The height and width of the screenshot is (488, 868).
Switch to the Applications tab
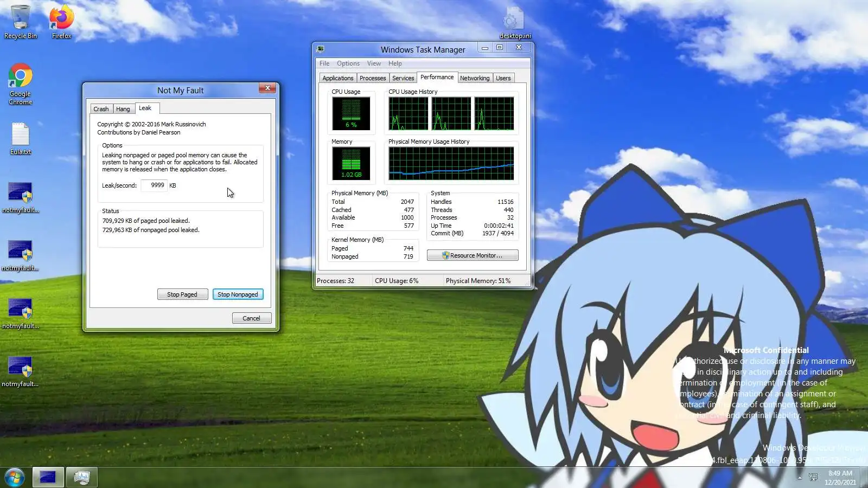coord(338,78)
